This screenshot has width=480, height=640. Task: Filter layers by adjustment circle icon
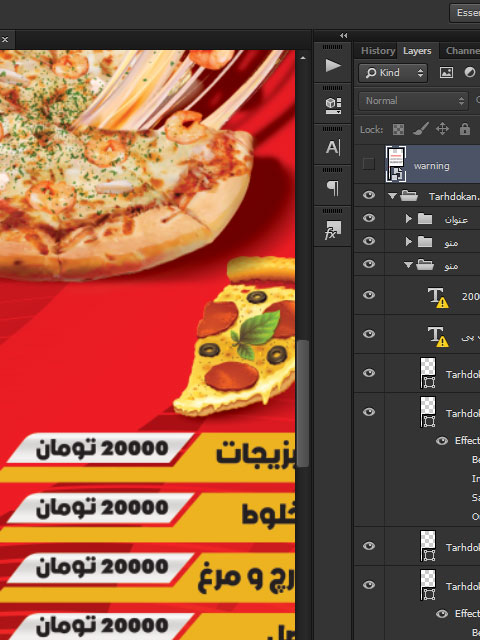(470, 72)
